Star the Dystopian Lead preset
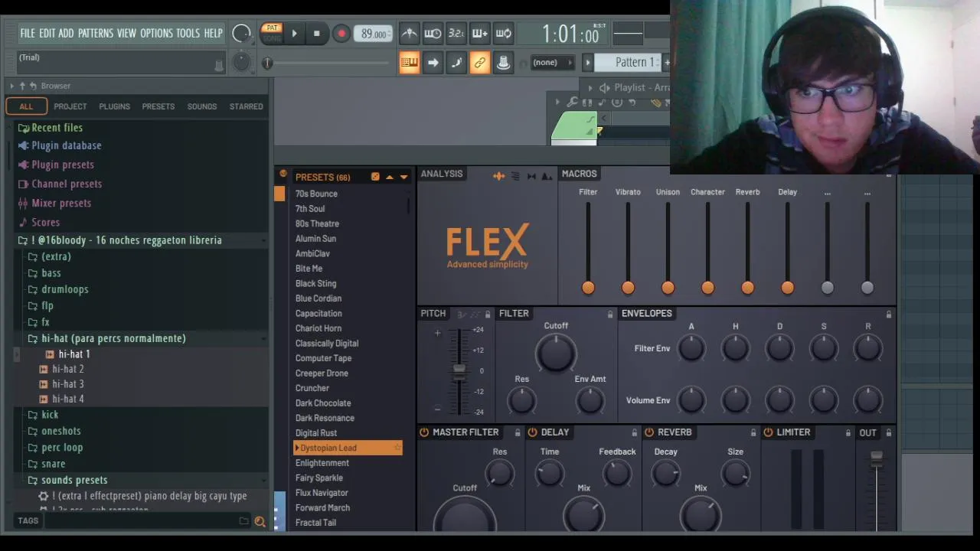980x551 pixels. coord(397,448)
